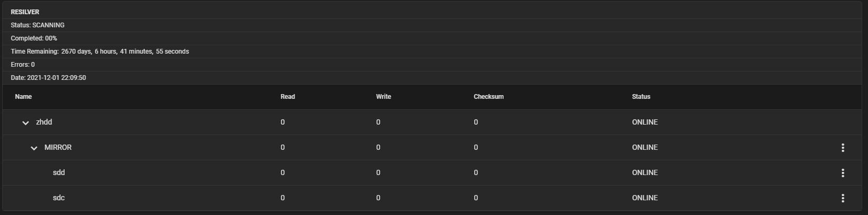The width and height of the screenshot is (868, 215).
Task: Collapse the zhdd pool tree node
Action: [x=25, y=122]
